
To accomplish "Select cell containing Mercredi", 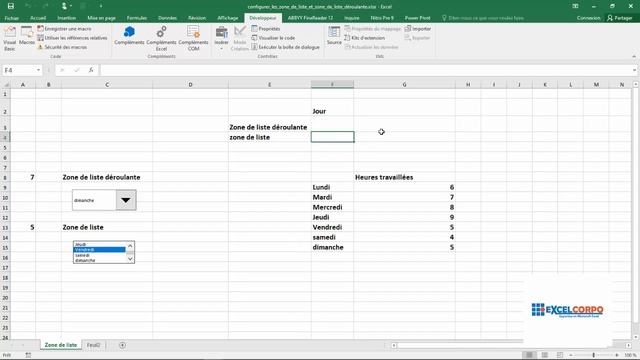I will [332, 207].
